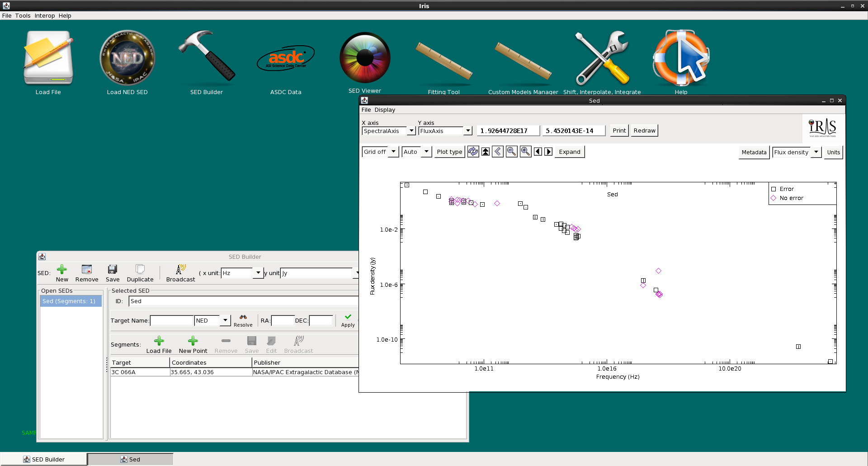868x466 pixels.
Task: Click the Print button
Action: tap(619, 131)
